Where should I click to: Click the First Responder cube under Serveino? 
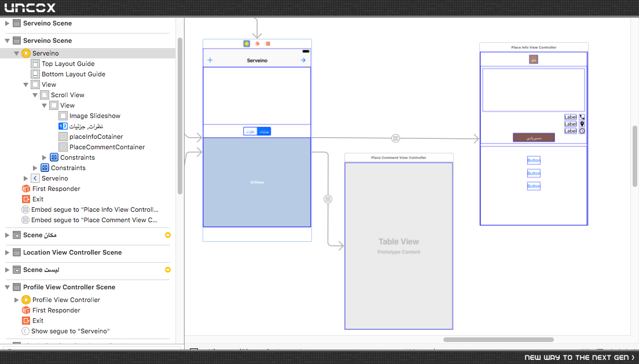tap(25, 189)
